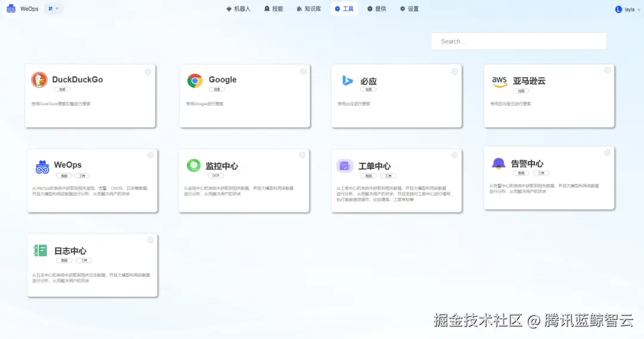The height and width of the screenshot is (339, 644).
Task: Click the 数据 tag on WeOps card
Action: 64,176
